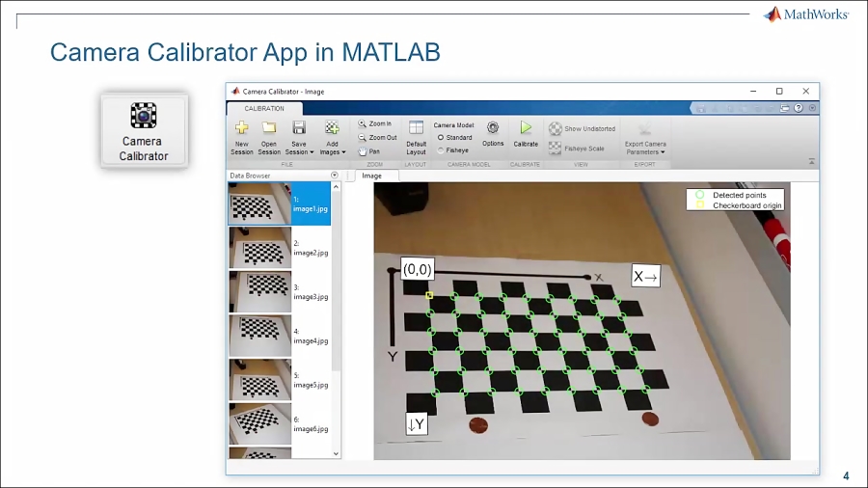Click Checkerboard origin legend entry
Image resolution: width=868 pixels, height=488 pixels.
pos(740,205)
